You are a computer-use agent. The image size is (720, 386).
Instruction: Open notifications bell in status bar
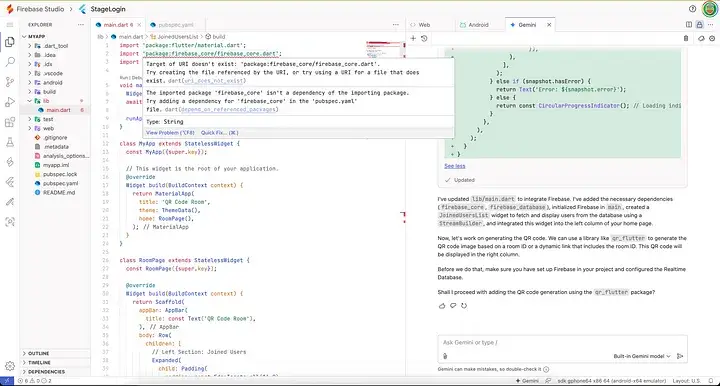click(x=711, y=381)
